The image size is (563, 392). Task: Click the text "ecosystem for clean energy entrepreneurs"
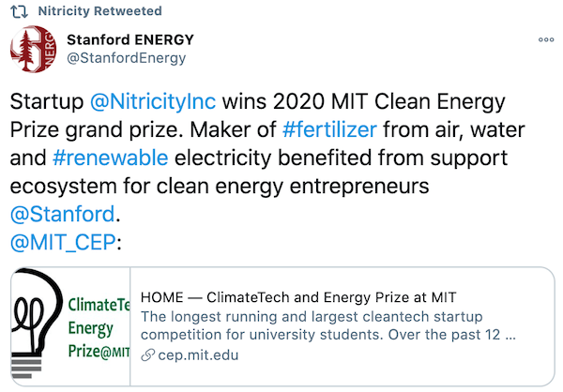[219, 186]
